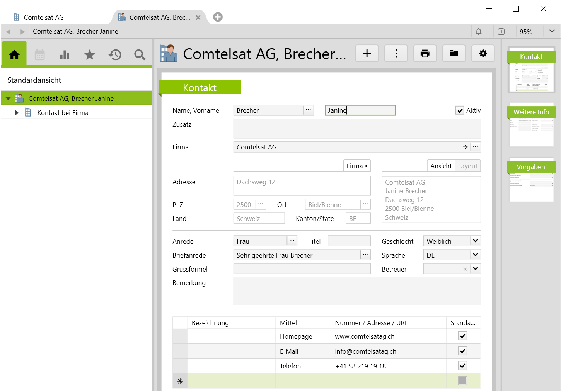
Task: Show favorites with the star icon
Action: (90, 55)
